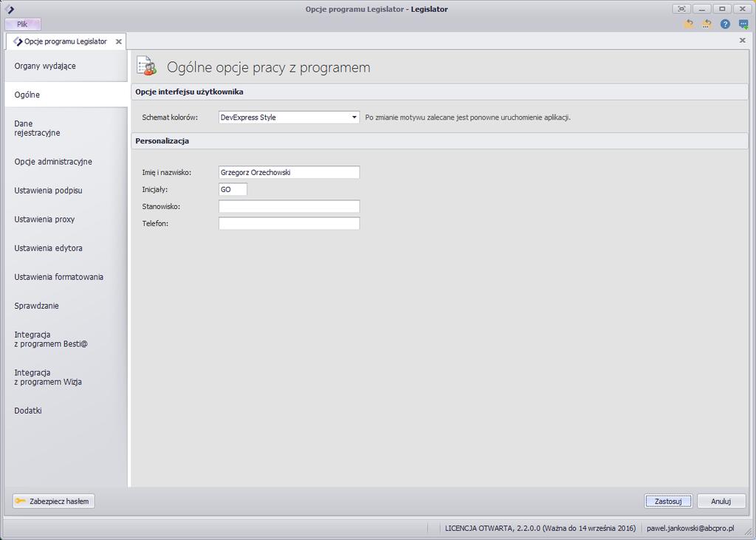The width and height of the screenshot is (756, 540).
Task: Click the Schemat kolorów label
Action: tap(170, 117)
